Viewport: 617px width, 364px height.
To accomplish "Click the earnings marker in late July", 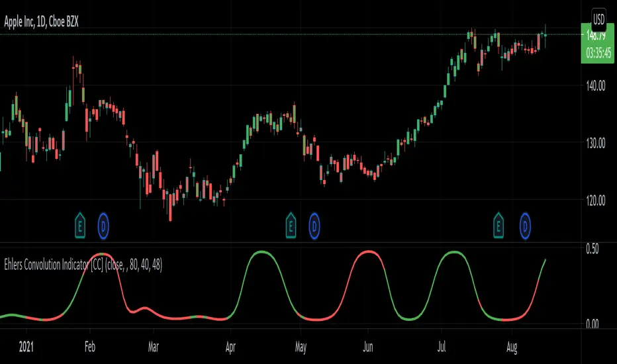I will tap(498, 226).
